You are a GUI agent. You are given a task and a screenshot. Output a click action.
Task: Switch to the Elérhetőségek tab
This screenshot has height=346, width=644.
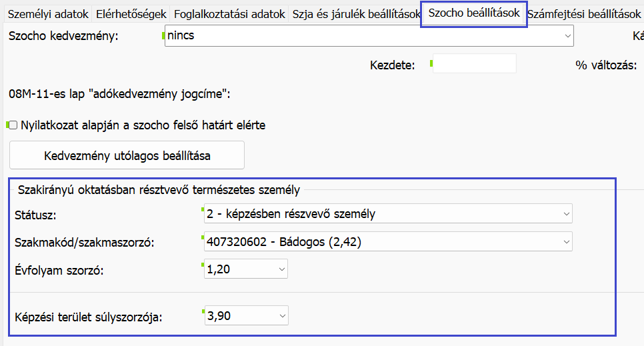point(131,14)
